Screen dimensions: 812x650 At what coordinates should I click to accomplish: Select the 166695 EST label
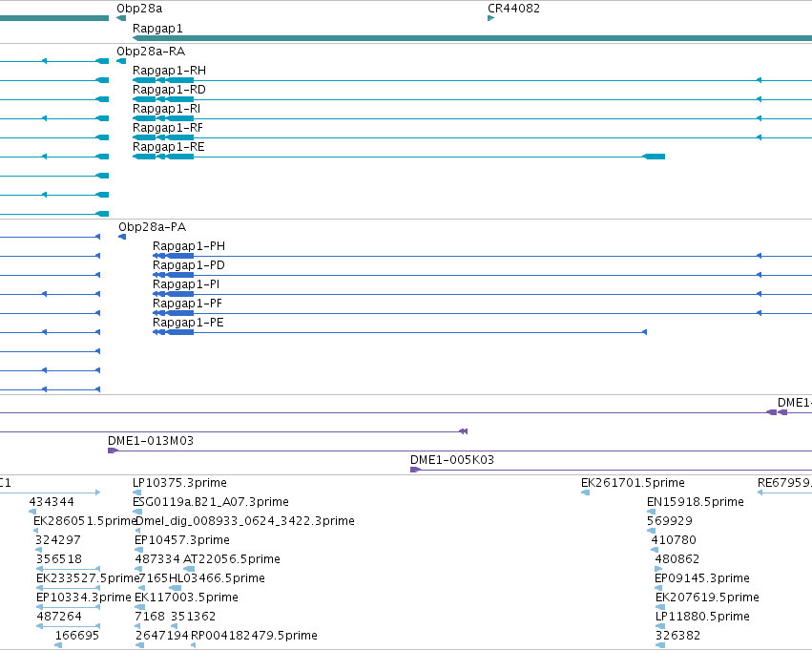tap(77, 636)
